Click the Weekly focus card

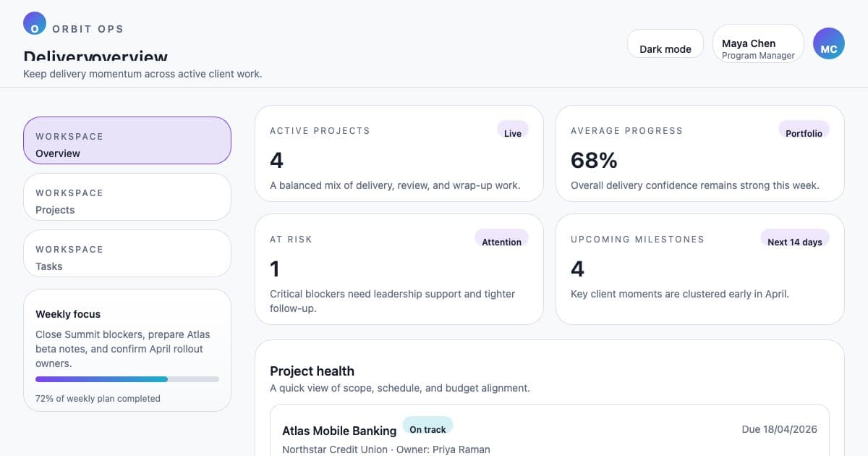127,350
